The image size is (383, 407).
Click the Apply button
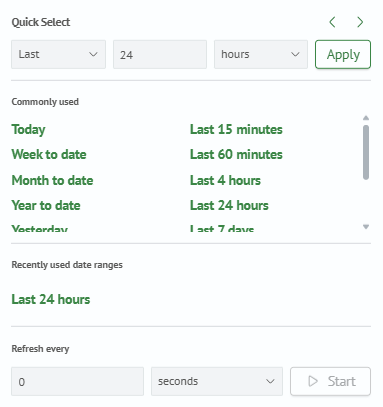coord(343,54)
